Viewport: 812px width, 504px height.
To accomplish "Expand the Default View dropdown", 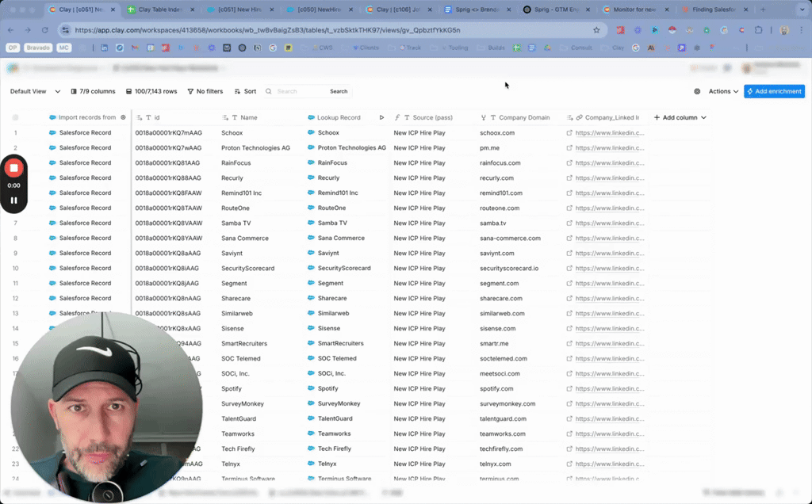I will pos(35,91).
